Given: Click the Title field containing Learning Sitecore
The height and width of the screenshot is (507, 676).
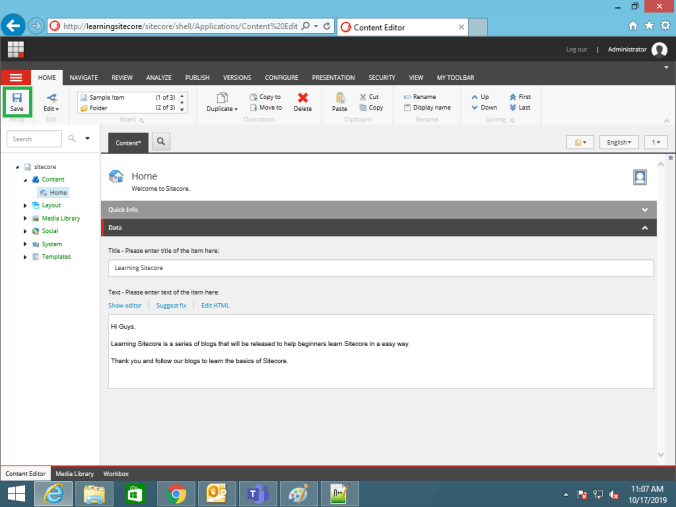Looking at the screenshot, I should 380,268.
